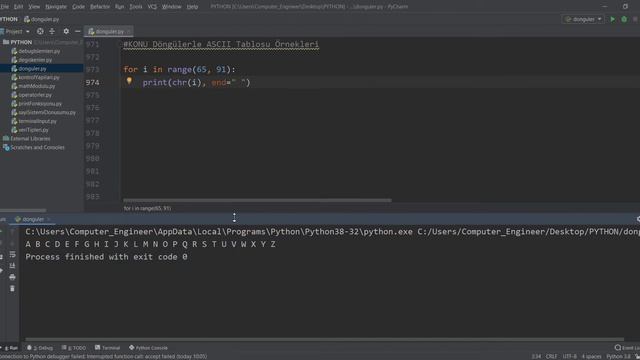The height and width of the screenshot is (360, 640).
Task: Open the Window menu
Action: click(172, 7)
